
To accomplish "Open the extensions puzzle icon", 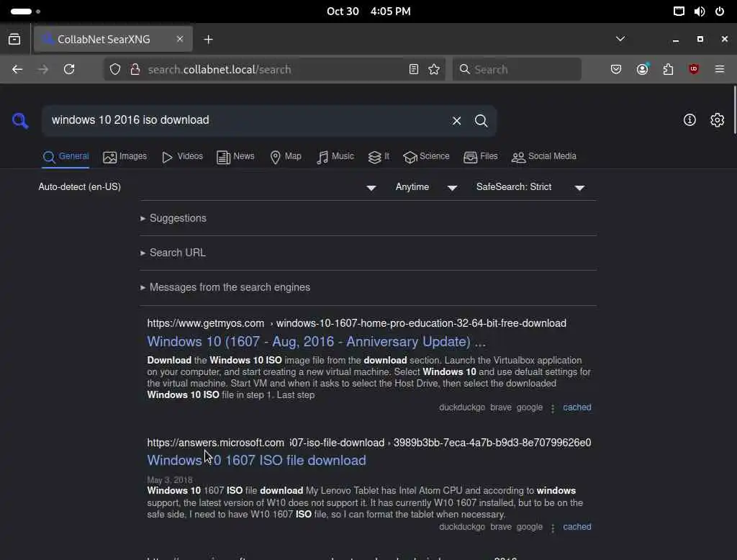I will point(668,69).
